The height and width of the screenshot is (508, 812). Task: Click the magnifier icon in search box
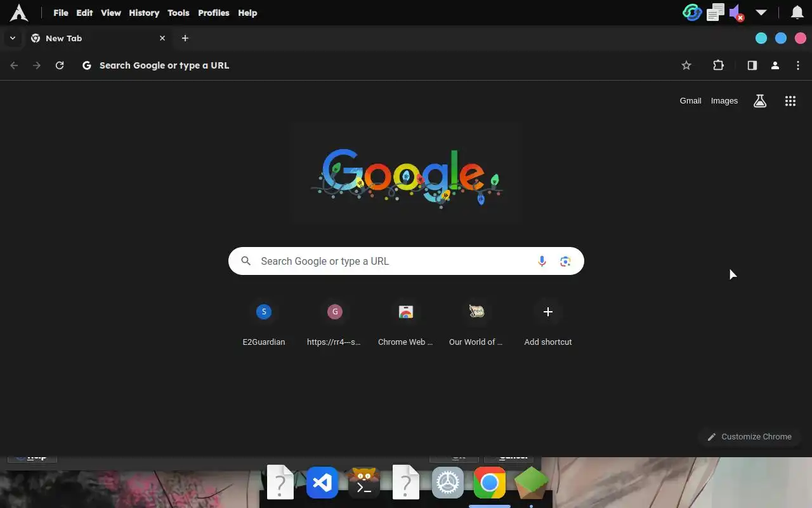(246, 261)
